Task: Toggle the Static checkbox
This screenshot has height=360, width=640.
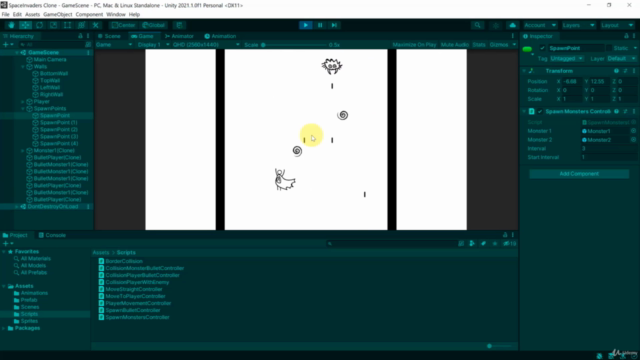Action: pyautogui.click(x=609, y=48)
